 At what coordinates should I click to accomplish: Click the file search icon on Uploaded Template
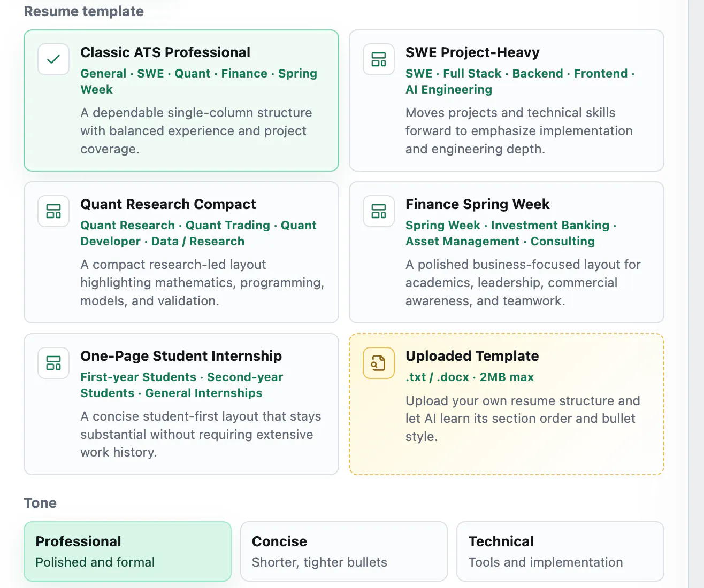[x=379, y=363]
